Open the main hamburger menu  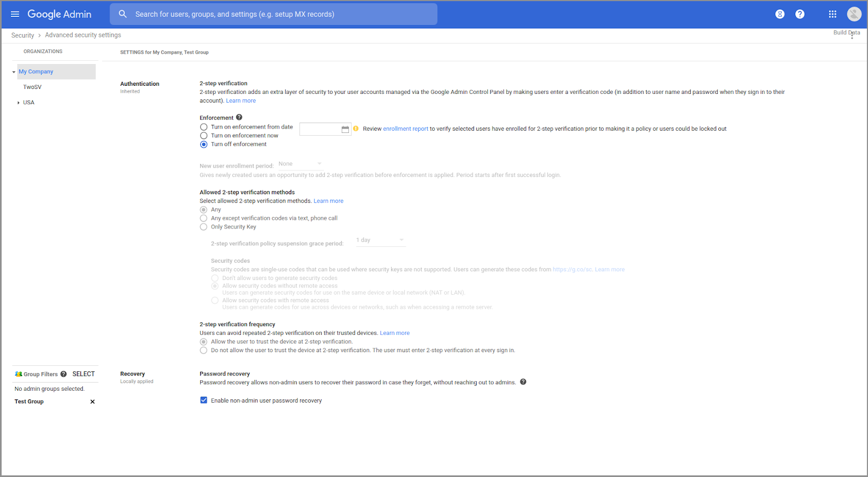pyautogui.click(x=15, y=14)
